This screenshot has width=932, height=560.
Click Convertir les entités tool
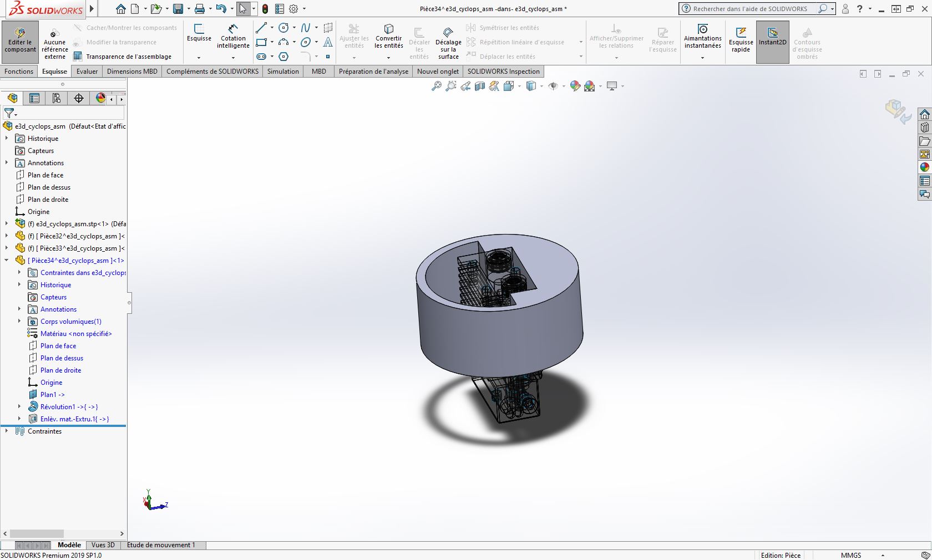(x=388, y=36)
